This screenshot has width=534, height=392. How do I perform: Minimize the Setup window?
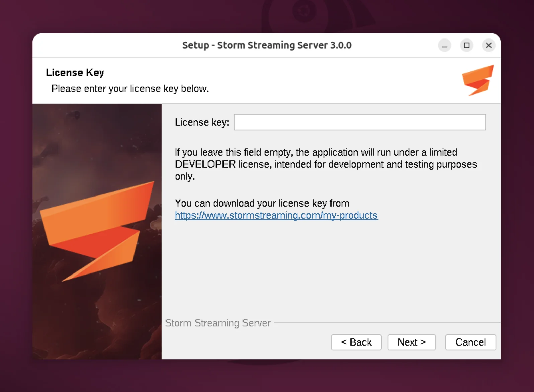pyautogui.click(x=444, y=45)
